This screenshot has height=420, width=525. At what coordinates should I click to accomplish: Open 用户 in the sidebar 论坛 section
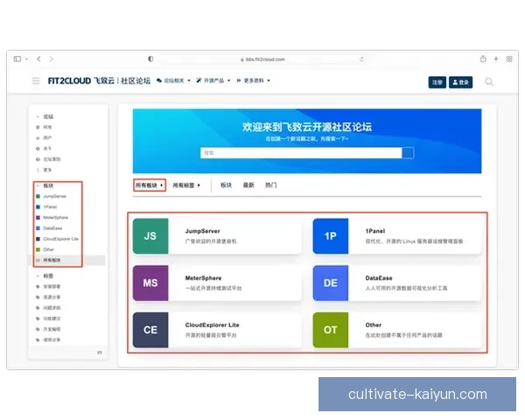coord(47,138)
